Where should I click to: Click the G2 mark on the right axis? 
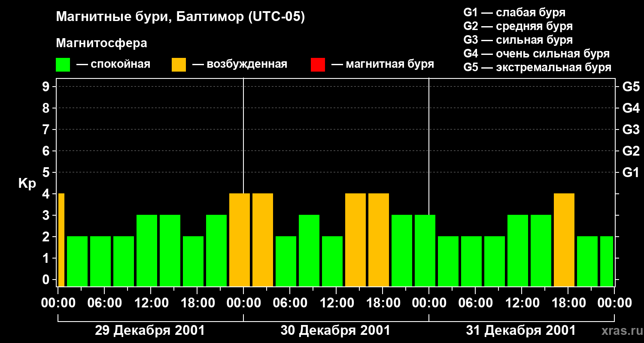coord(631,151)
